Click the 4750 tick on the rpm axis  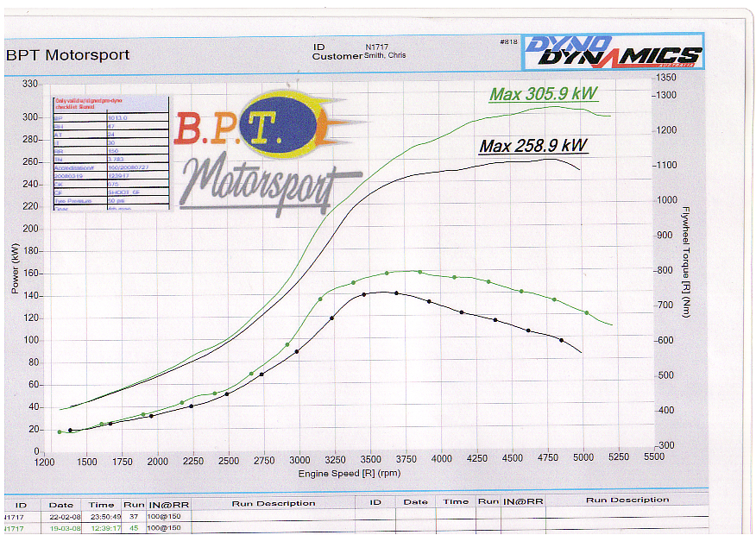tap(548, 457)
